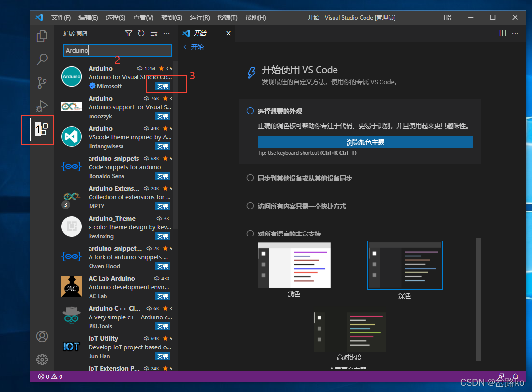Open notifications bell in status bar
The width and height of the screenshot is (532, 392).
coord(516,377)
